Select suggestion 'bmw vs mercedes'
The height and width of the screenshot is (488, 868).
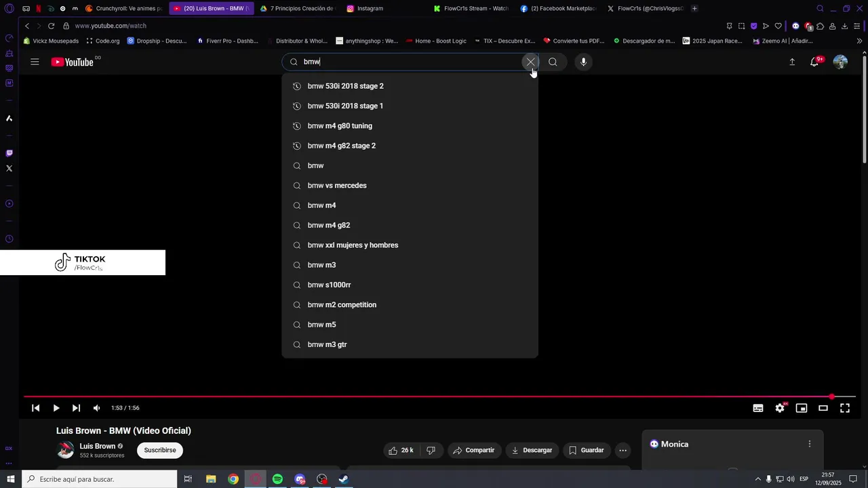[x=410, y=186]
